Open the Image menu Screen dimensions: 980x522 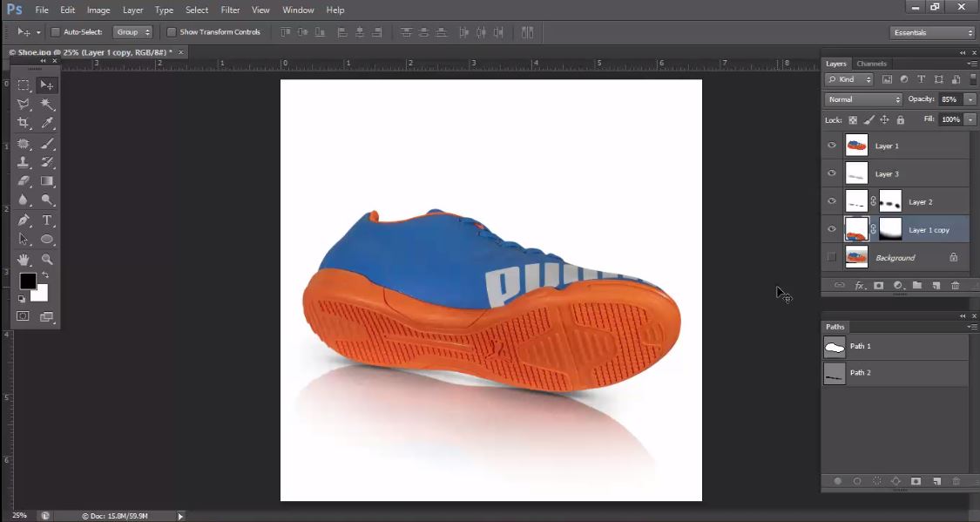(98, 10)
